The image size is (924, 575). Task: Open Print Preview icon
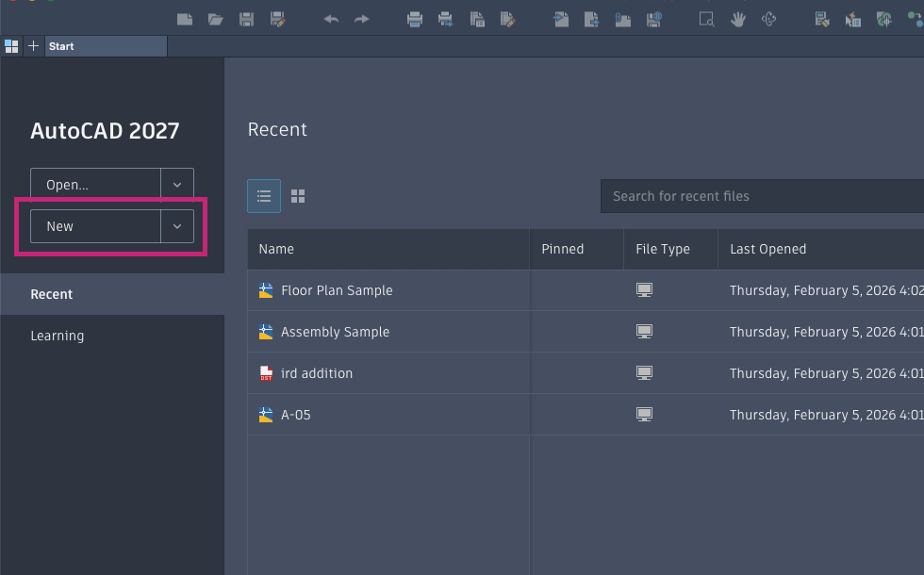tap(477, 20)
